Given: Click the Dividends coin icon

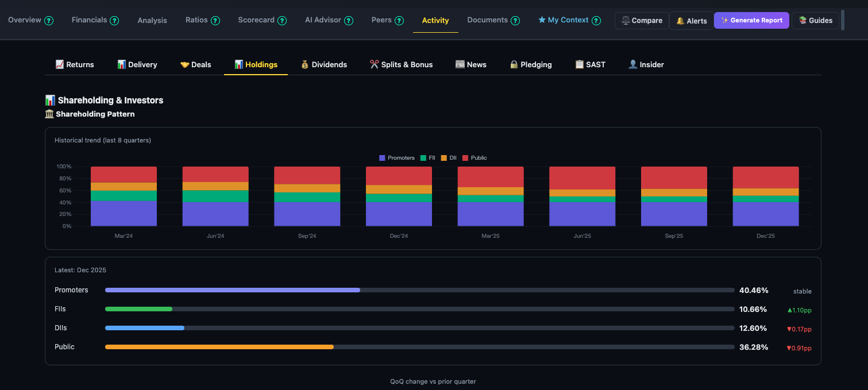Looking at the screenshot, I should pos(304,64).
